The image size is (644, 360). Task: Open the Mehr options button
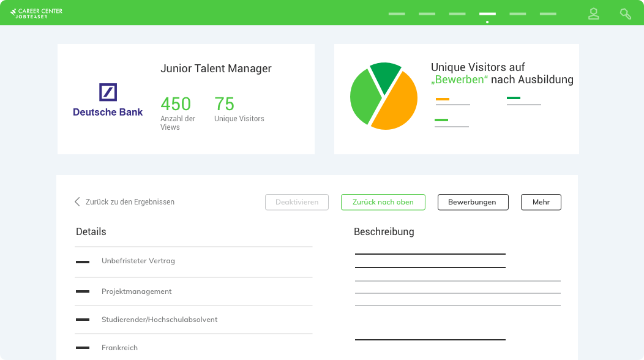point(541,202)
